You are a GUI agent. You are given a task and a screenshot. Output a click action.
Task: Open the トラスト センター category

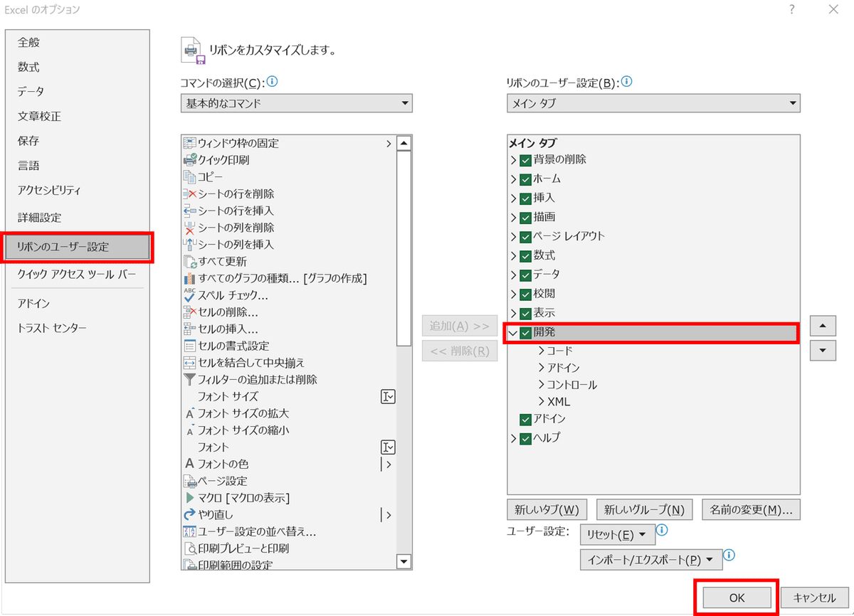click(x=52, y=328)
